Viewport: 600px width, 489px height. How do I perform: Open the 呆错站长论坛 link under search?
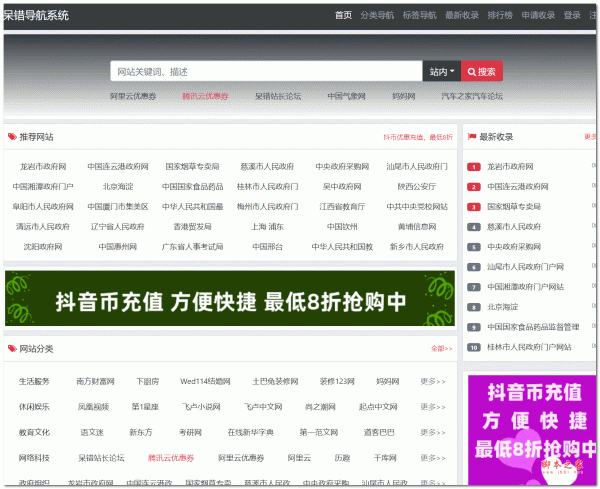[278, 96]
